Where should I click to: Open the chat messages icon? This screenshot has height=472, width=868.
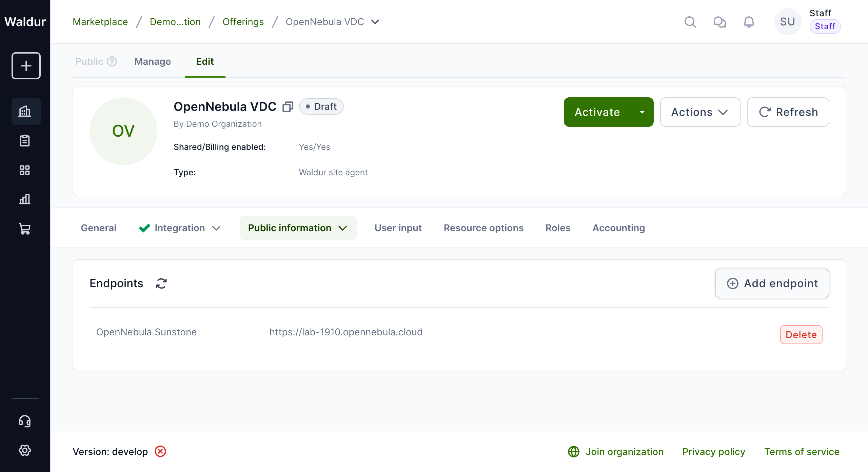pyautogui.click(x=719, y=22)
